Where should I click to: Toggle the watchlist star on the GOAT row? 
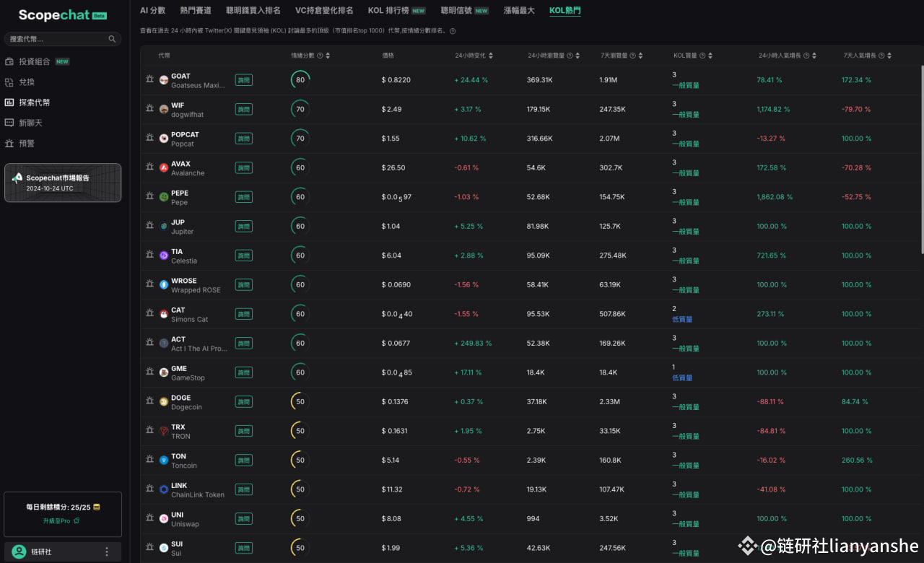(x=149, y=79)
